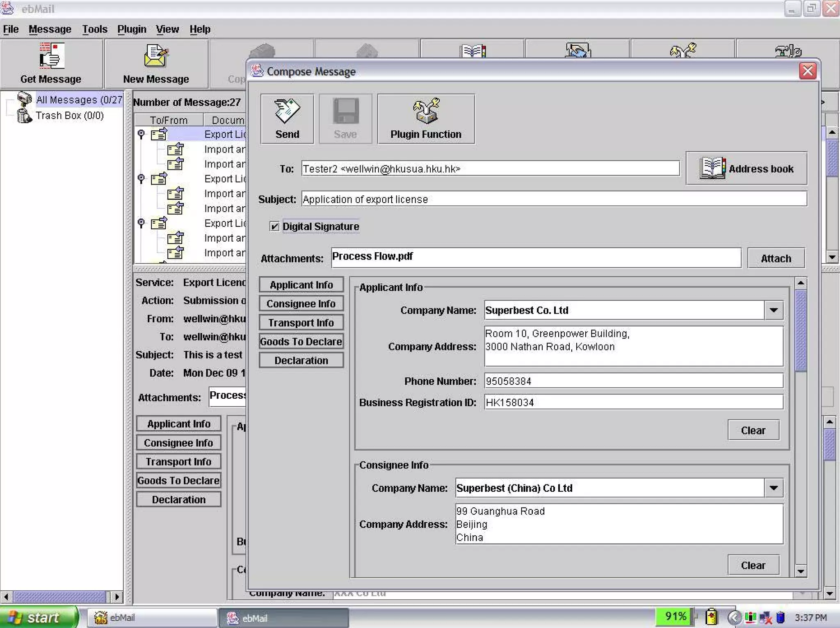Viewport: 840px width, 628px height.
Task: Click the Consignee Company Address text area
Action: 619,524
